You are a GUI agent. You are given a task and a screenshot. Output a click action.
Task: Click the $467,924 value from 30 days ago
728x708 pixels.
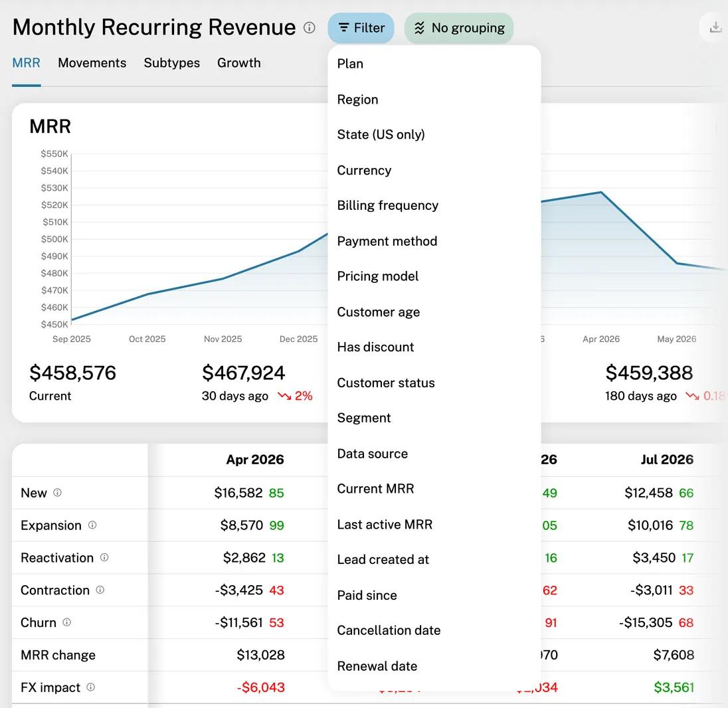pos(243,373)
